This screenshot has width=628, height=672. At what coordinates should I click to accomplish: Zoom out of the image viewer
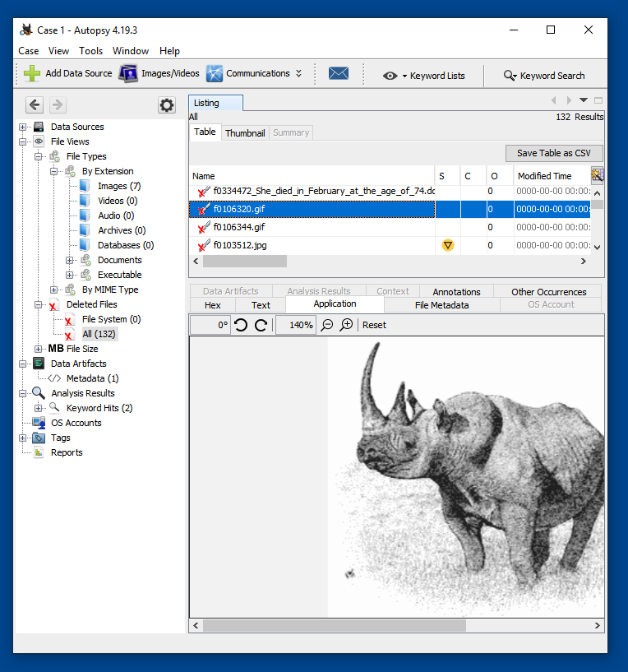[x=327, y=325]
